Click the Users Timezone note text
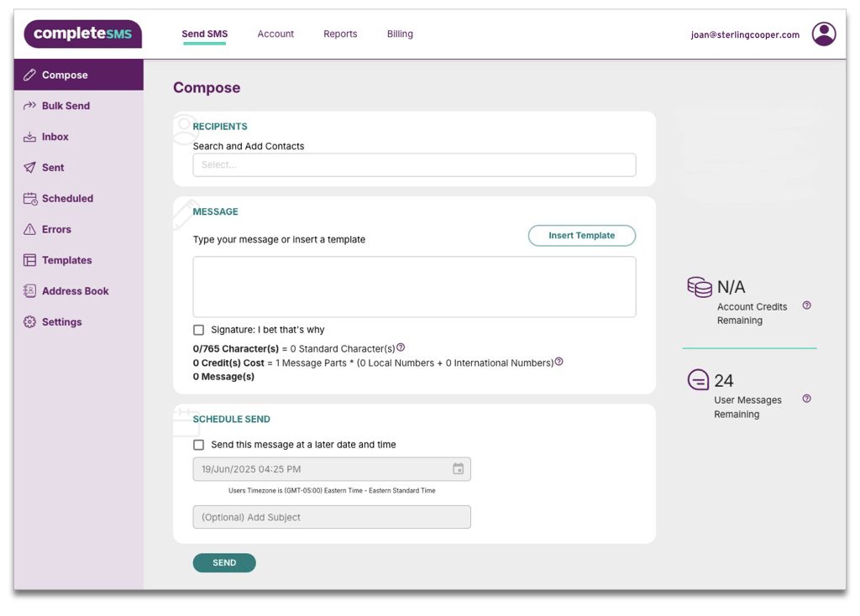 click(332, 490)
